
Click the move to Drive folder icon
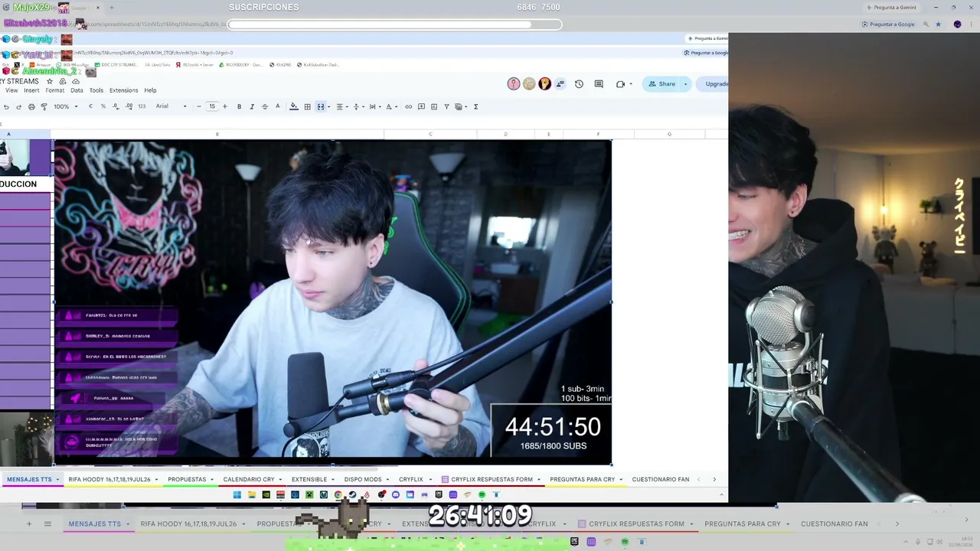point(63,81)
